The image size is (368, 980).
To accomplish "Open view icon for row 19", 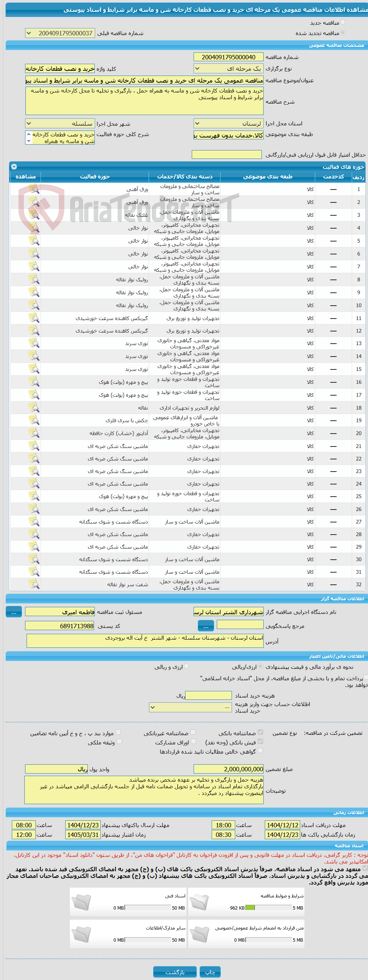I will [x=34, y=420].
